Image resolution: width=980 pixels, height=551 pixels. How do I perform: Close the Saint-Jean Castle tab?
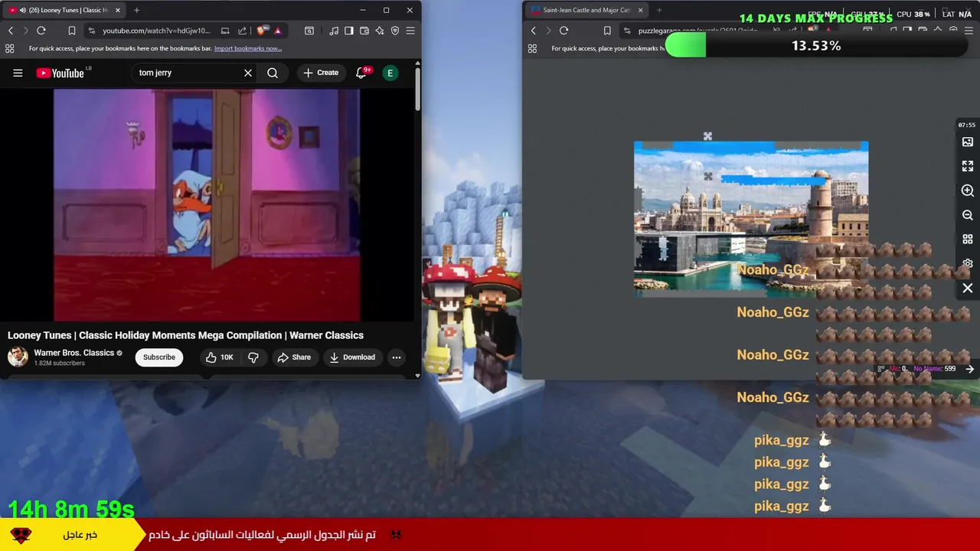click(x=640, y=10)
